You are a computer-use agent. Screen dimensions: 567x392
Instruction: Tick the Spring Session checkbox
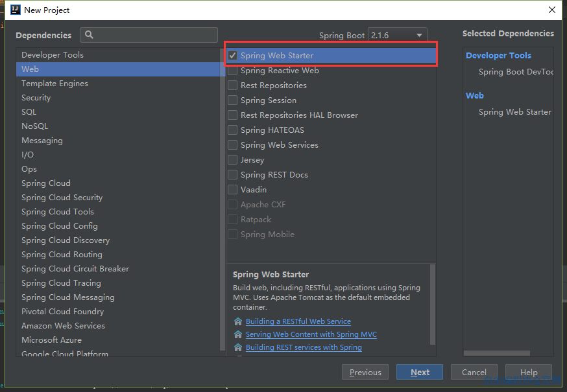point(232,100)
